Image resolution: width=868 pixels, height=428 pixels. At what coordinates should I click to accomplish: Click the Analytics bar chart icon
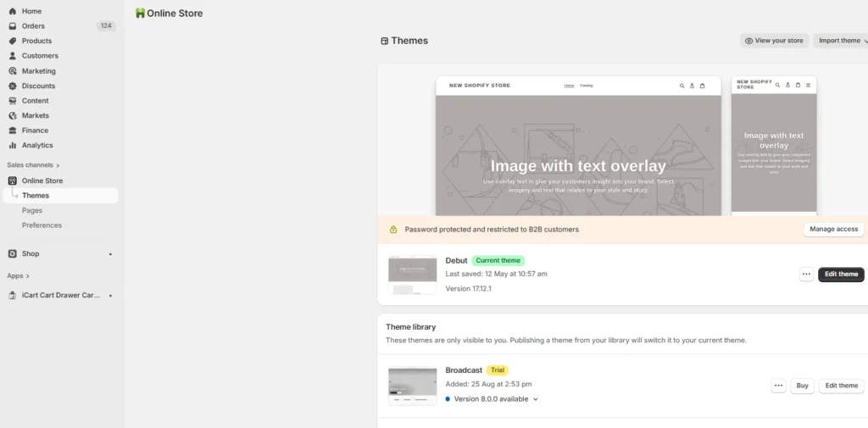(12, 145)
